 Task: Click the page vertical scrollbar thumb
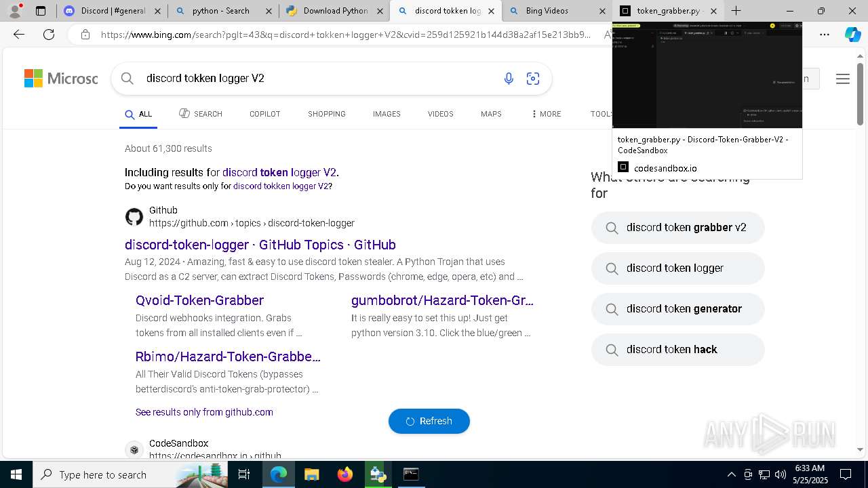860,94
